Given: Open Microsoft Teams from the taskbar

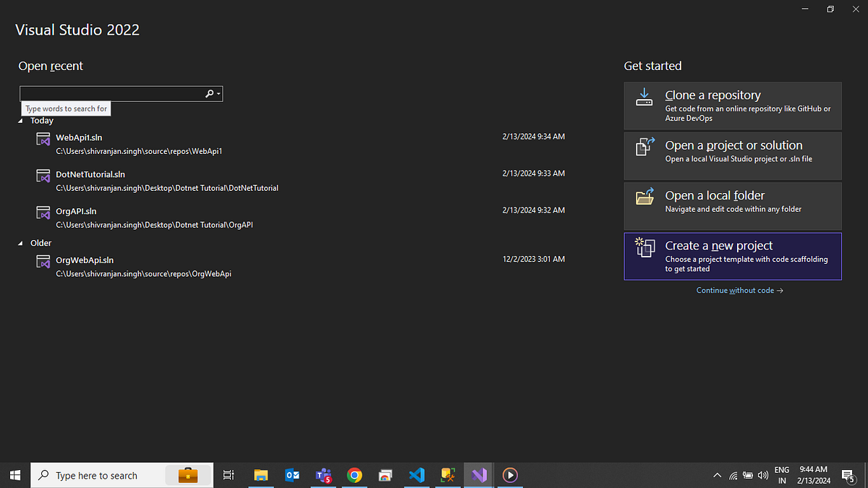Looking at the screenshot, I should (323, 475).
